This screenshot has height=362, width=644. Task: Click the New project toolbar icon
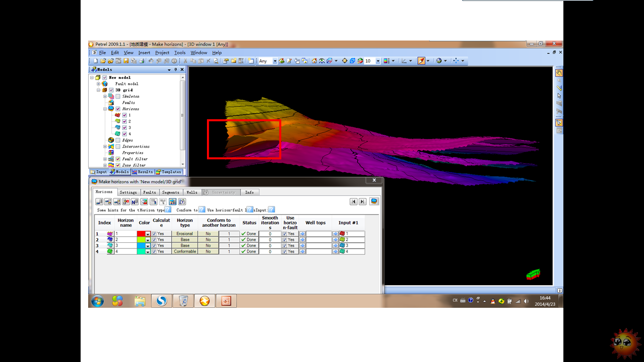[95, 61]
